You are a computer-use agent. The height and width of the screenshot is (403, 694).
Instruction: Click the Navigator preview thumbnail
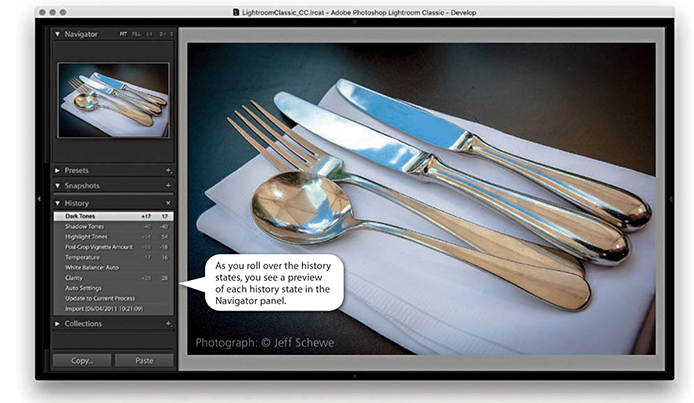tap(113, 100)
